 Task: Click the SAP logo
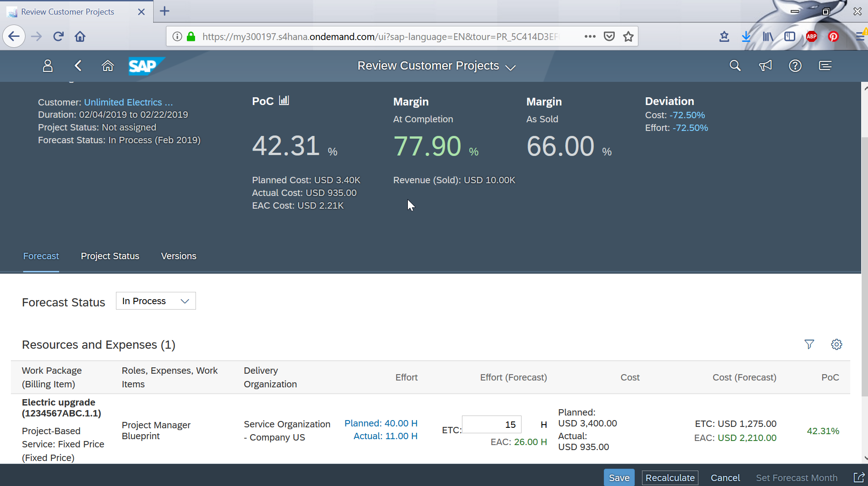145,65
